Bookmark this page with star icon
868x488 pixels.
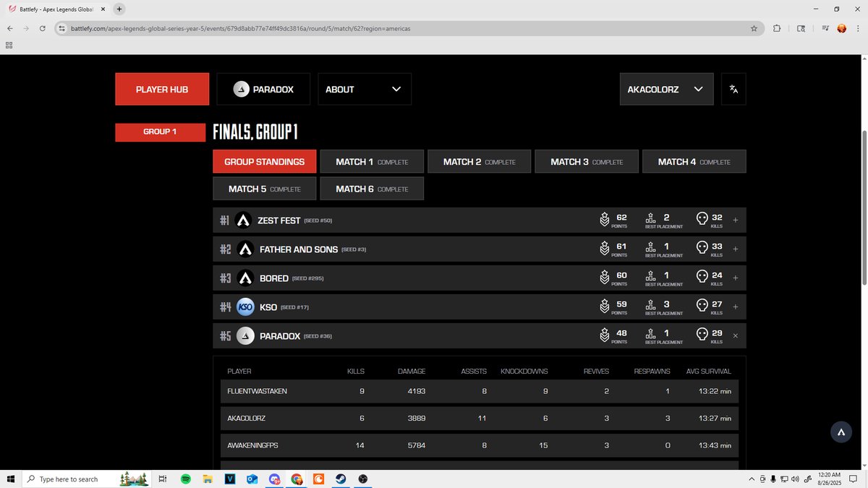click(x=754, y=28)
